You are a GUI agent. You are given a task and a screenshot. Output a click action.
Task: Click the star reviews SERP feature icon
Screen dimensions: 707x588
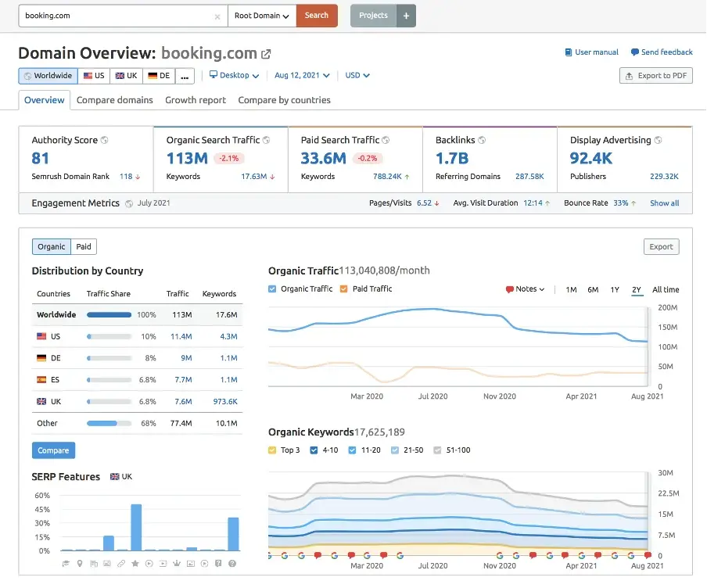point(135,563)
